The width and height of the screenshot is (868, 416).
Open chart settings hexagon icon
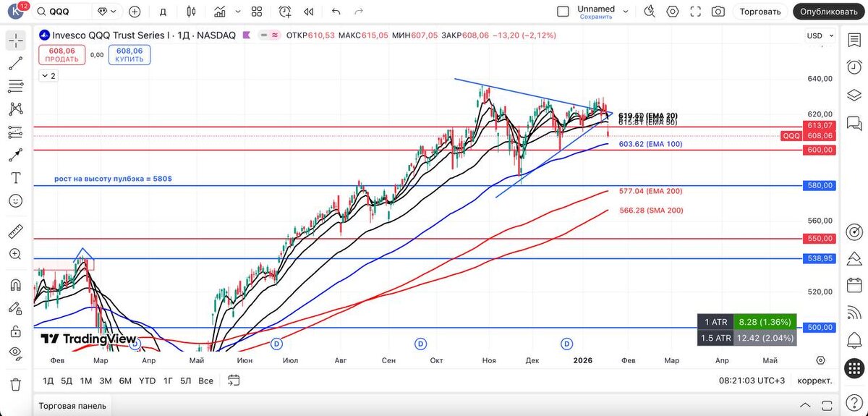[673, 12]
